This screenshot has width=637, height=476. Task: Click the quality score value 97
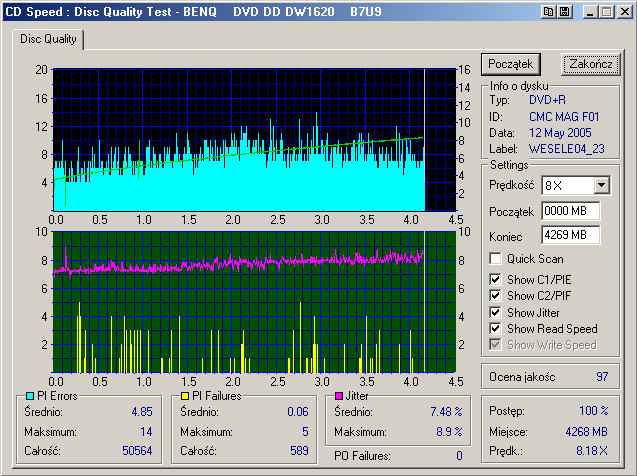tap(602, 377)
